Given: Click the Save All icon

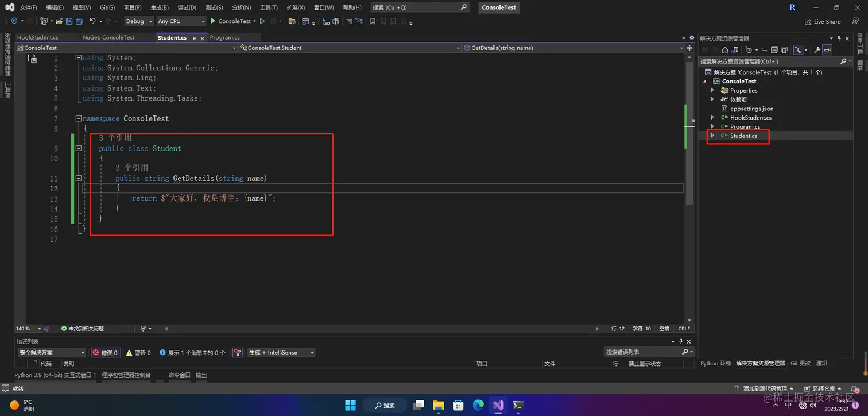Looking at the screenshot, I should [79, 21].
